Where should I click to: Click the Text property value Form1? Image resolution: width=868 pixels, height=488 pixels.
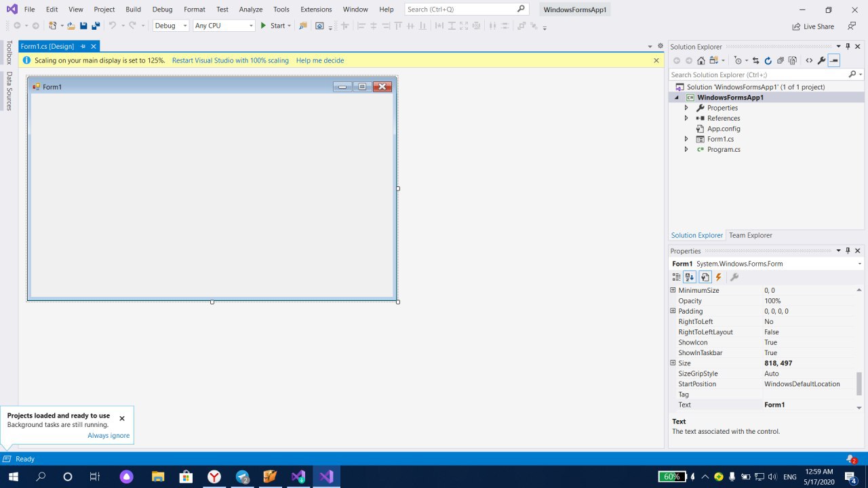[x=808, y=405]
